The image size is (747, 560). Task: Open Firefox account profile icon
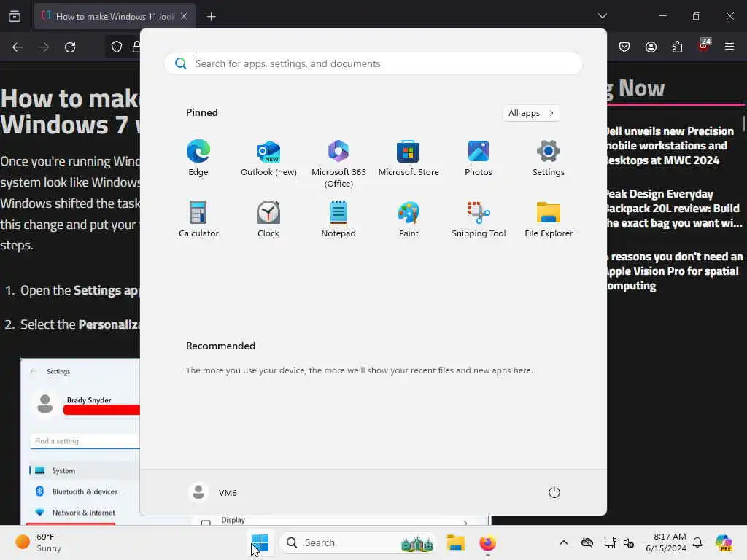pyautogui.click(x=651, y=47)
